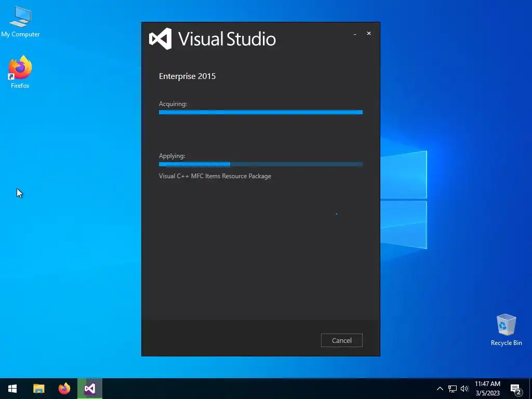Select the 'Applying:' label
Image resolution: width=532 pixels, height=399 pixels.
(172, 156)
